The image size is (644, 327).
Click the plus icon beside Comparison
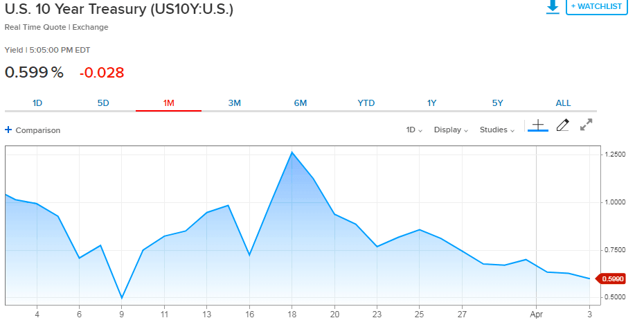click(8, 130)
